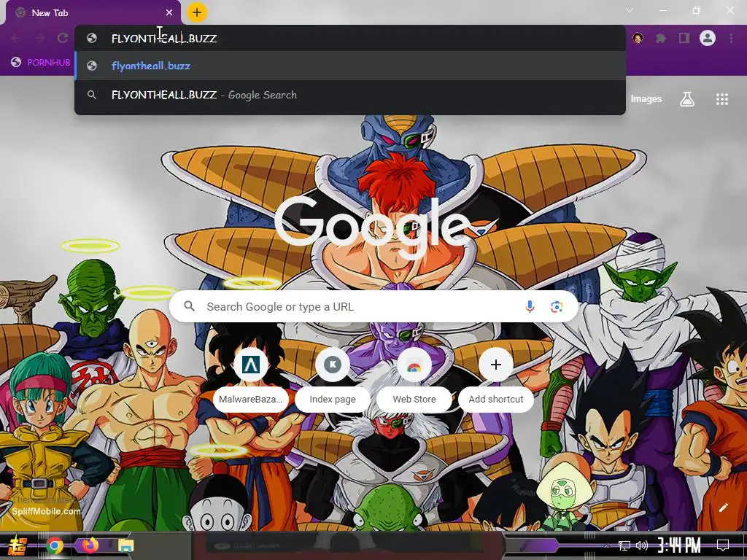Open File Explorer from the taskbar
Image resolution: width=747 pixels, height=560 pixels.
click(126, 545)
